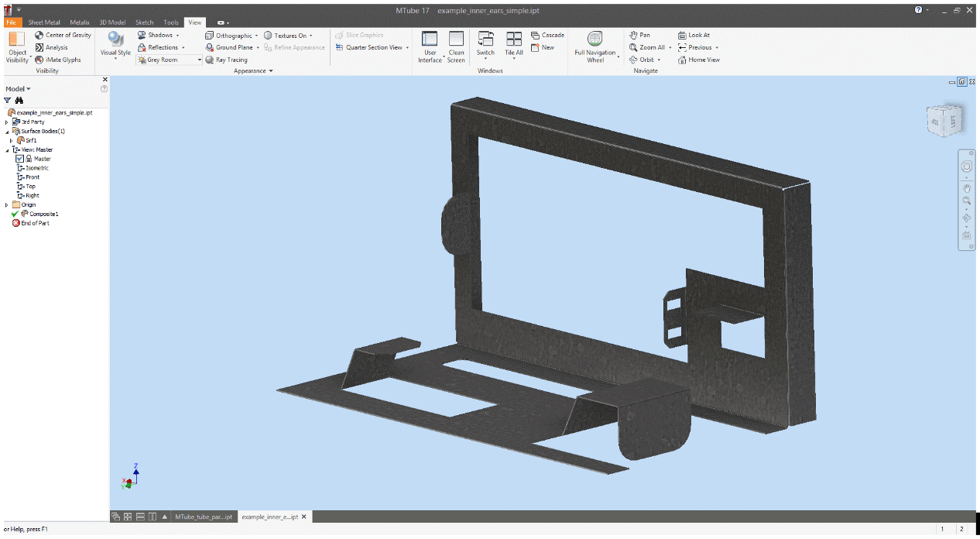The width and height of the screenshot is (980, 539).
Task: Expand the 3rd Party tree node
Action: click(7, 122)
